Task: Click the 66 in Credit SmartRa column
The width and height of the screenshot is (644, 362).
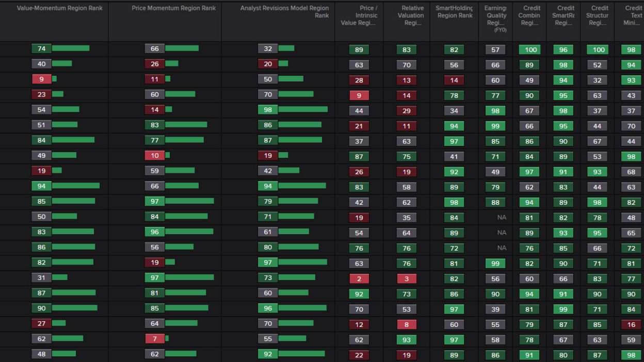Action: [x=563, y=279]
